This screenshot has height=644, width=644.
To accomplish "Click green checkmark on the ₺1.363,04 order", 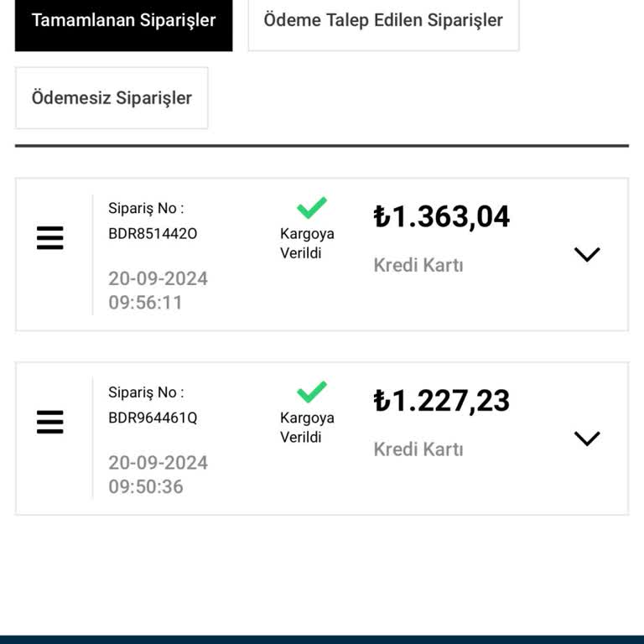I will pos(312,207).
